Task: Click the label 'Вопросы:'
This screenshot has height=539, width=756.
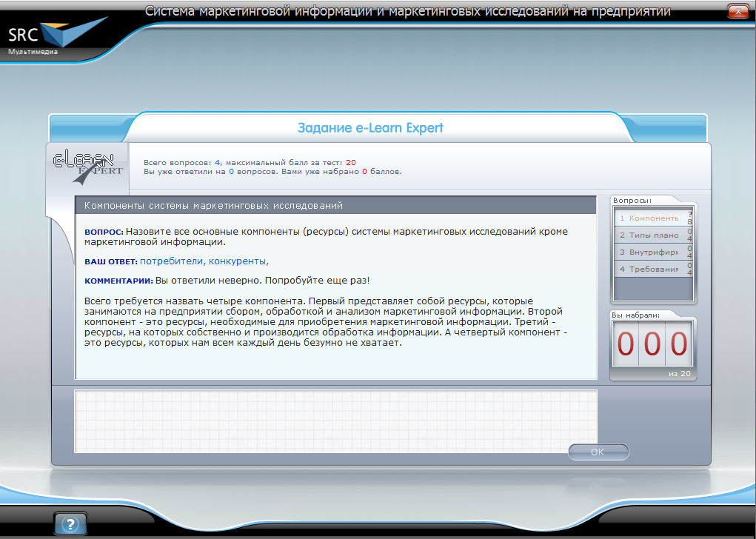Action: (632, 200)
